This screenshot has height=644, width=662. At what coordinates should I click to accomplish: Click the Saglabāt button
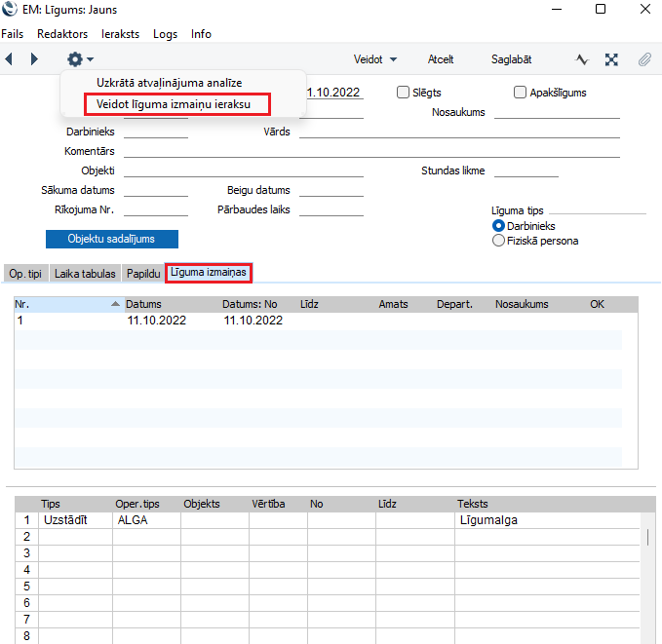coord(511,59)
